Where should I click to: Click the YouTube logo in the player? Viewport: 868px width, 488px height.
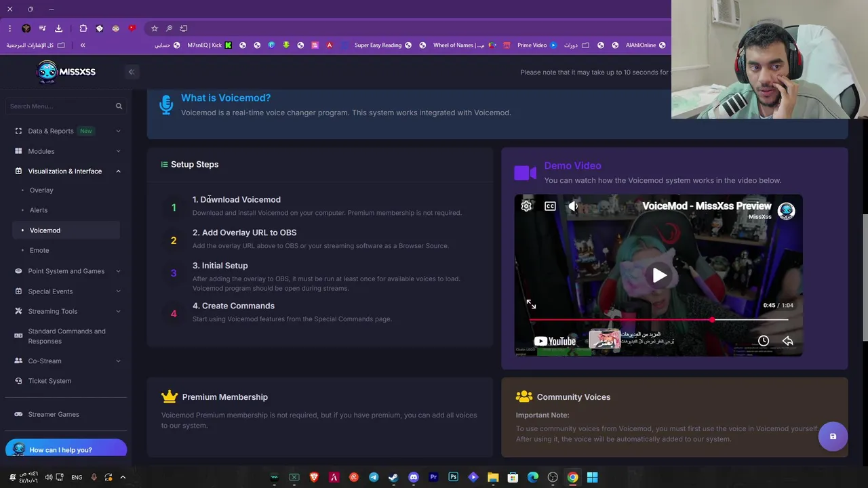click(555, 341)
